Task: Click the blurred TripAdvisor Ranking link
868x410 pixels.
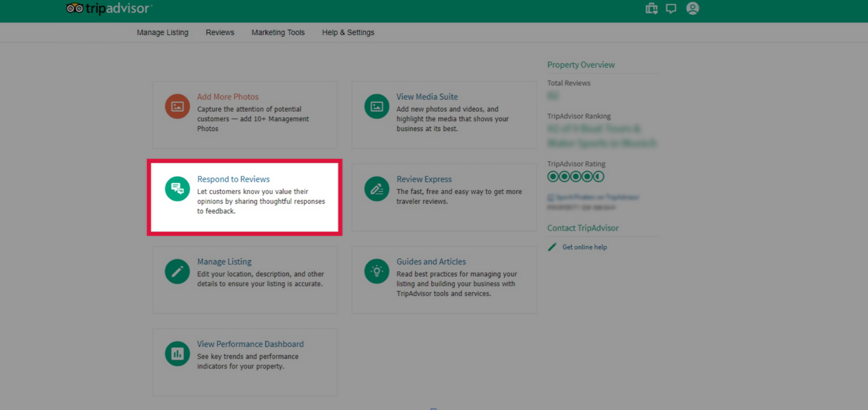Action: 602,136
